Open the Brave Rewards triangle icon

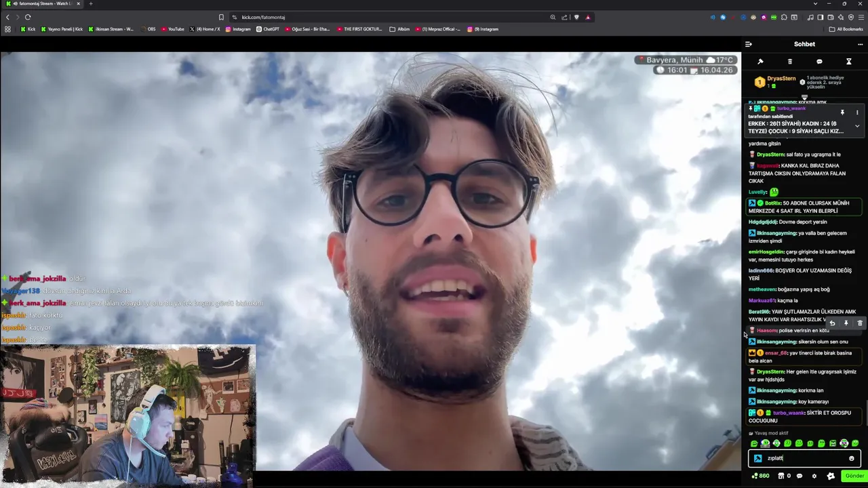(x=588, y=17)
